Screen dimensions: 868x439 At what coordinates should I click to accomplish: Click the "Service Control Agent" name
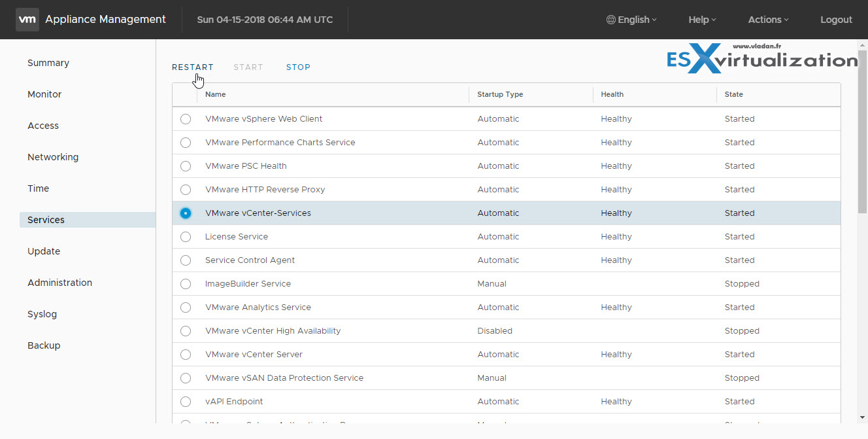250,260
